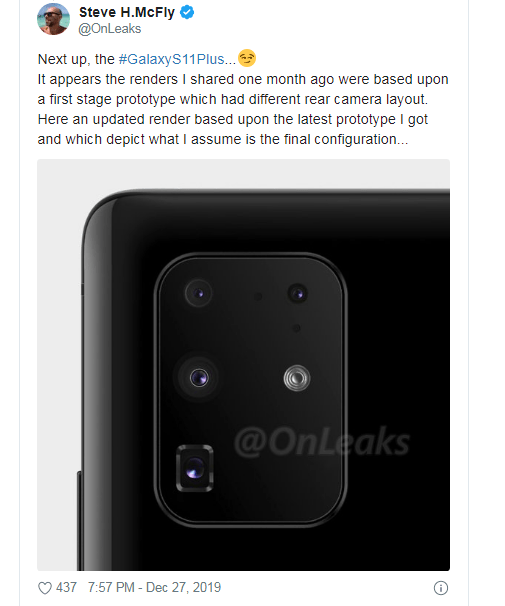
Task: Open the #GalaxyS11Plus hashtag link
Action: (x=177, y=59)
